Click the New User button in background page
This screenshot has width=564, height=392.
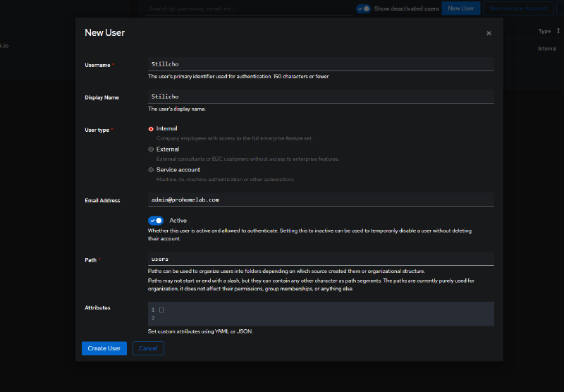(x=461, y=8)
